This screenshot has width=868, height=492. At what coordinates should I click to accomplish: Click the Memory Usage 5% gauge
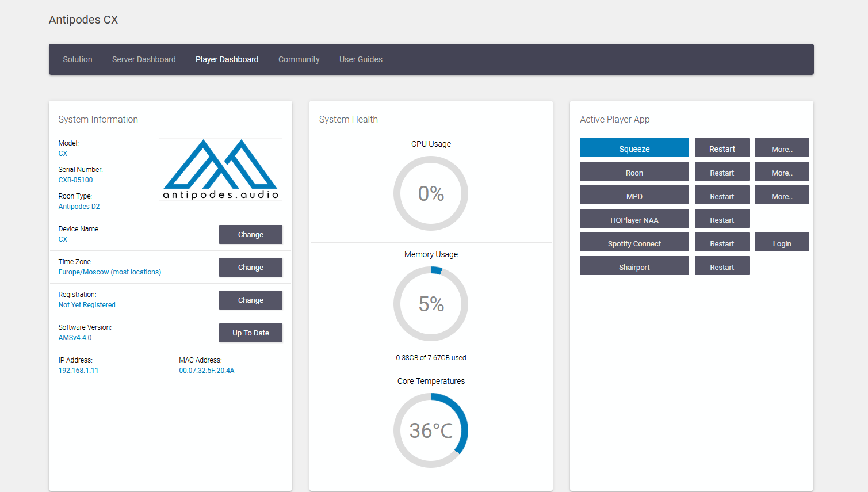[x=431, y=304]
